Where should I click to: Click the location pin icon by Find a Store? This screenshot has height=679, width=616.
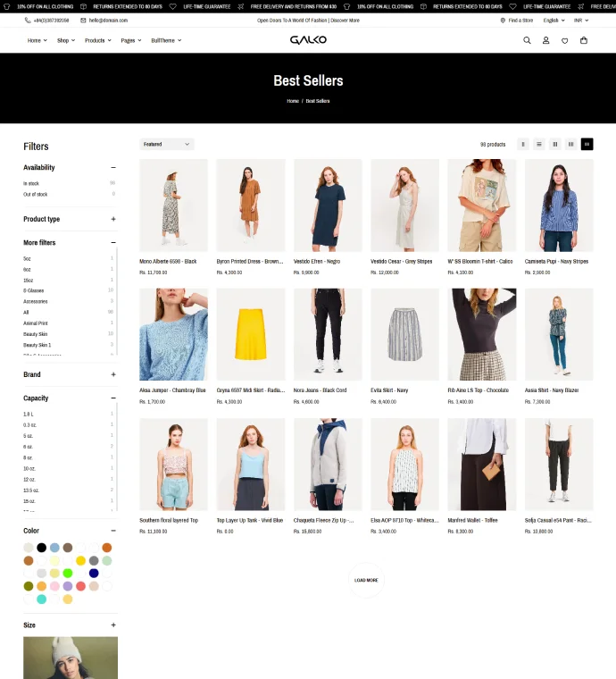pos(503,21)
